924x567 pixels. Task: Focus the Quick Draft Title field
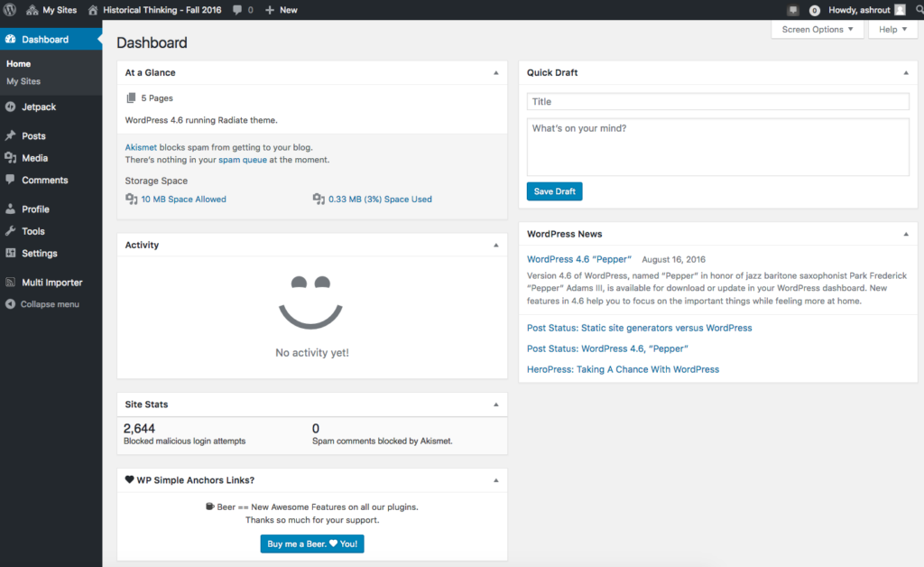tap(717, 101)
